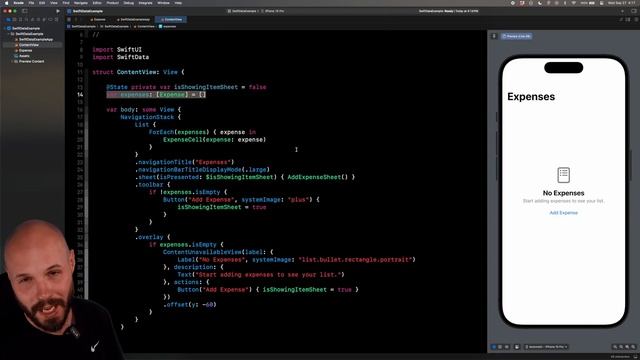
Task: Enable Selectable preview mode in canvas
Action: coord(500,347)
